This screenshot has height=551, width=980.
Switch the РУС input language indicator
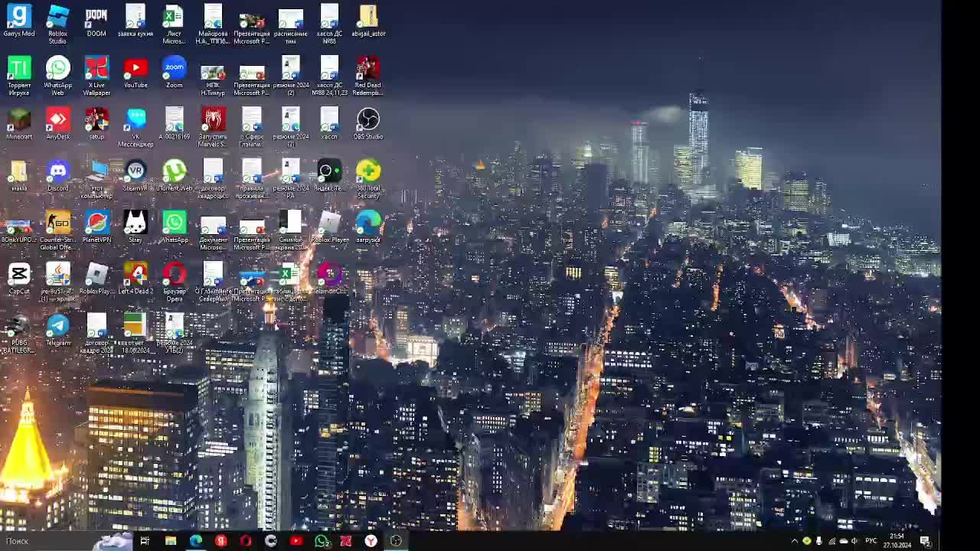[x=871, y=541]
